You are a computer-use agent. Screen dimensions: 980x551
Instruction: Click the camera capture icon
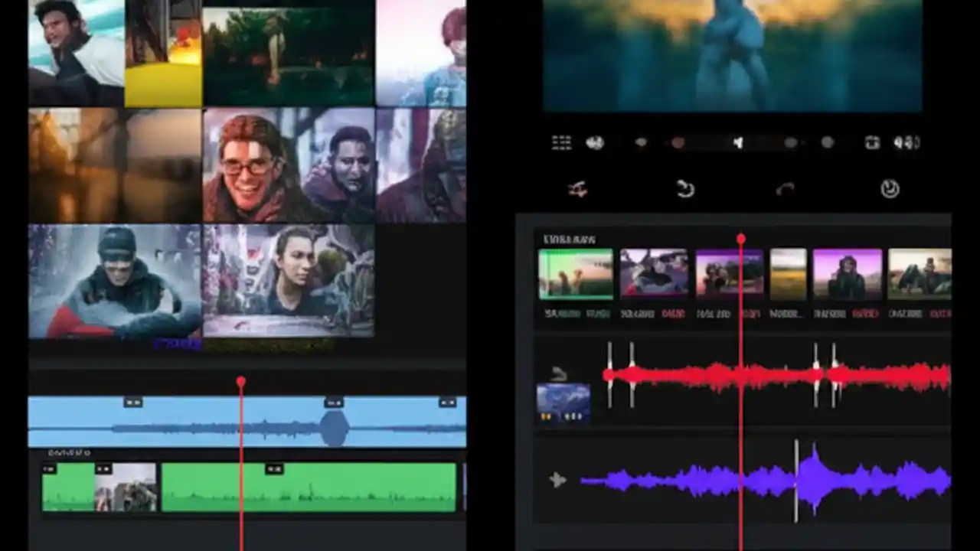pyautogui.click(x=873, y=142)
